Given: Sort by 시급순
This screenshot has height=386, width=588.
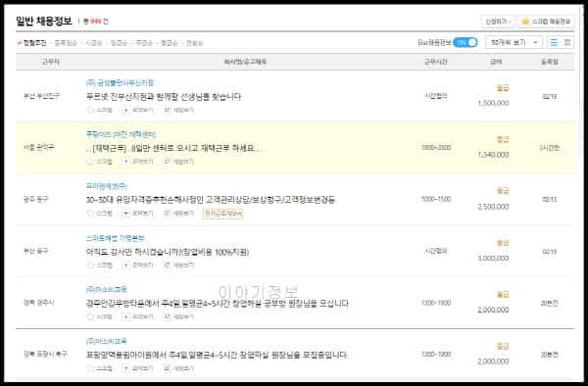Looking at the screenshot, I should click(94, 43).
